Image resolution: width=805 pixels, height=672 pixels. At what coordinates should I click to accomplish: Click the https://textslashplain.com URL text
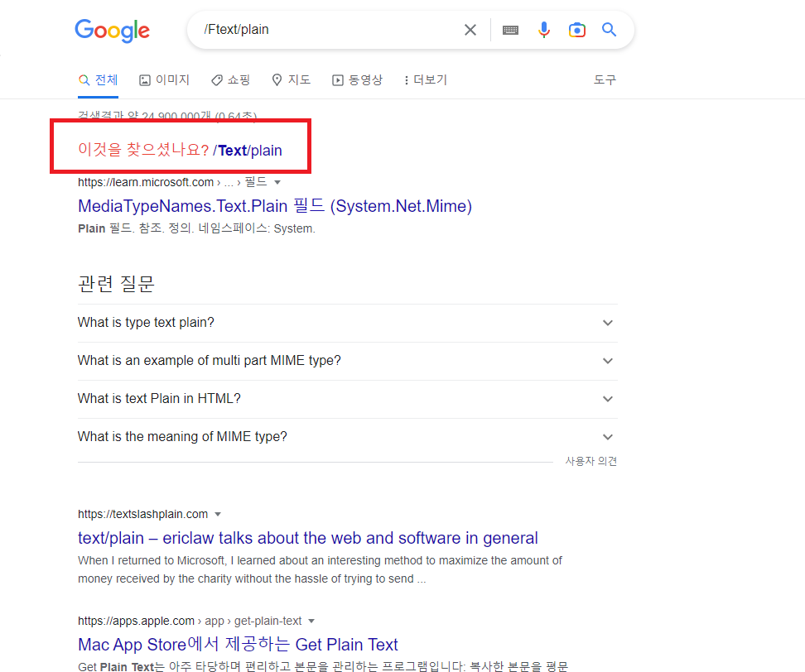142,514
